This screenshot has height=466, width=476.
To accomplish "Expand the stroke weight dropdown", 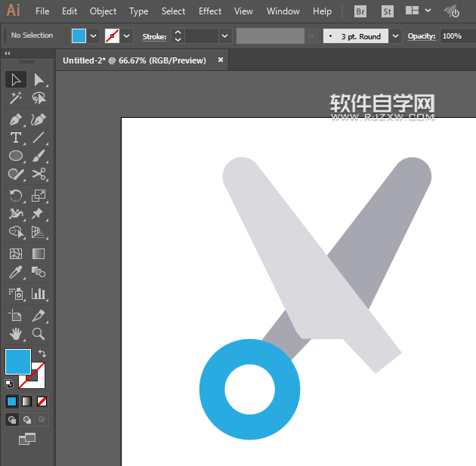I will click(x=224, y=35).
